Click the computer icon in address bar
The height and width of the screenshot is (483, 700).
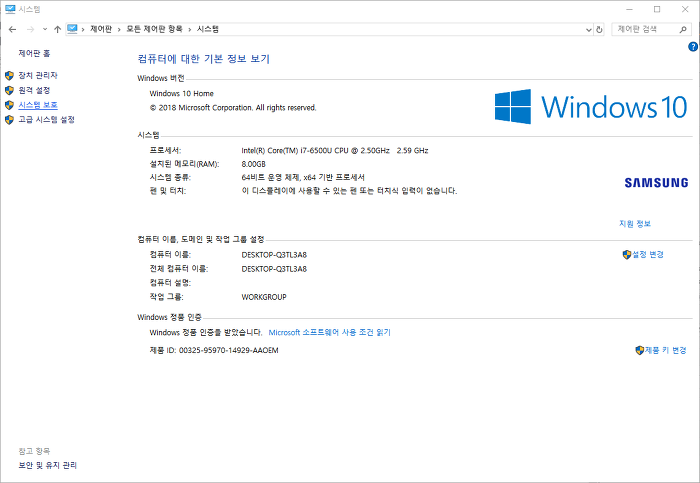coord(72,29)
